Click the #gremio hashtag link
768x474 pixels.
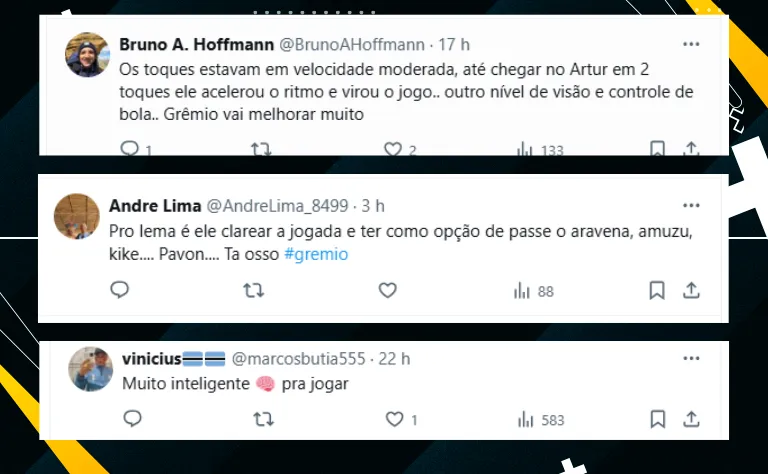click(x=315, y=254)
